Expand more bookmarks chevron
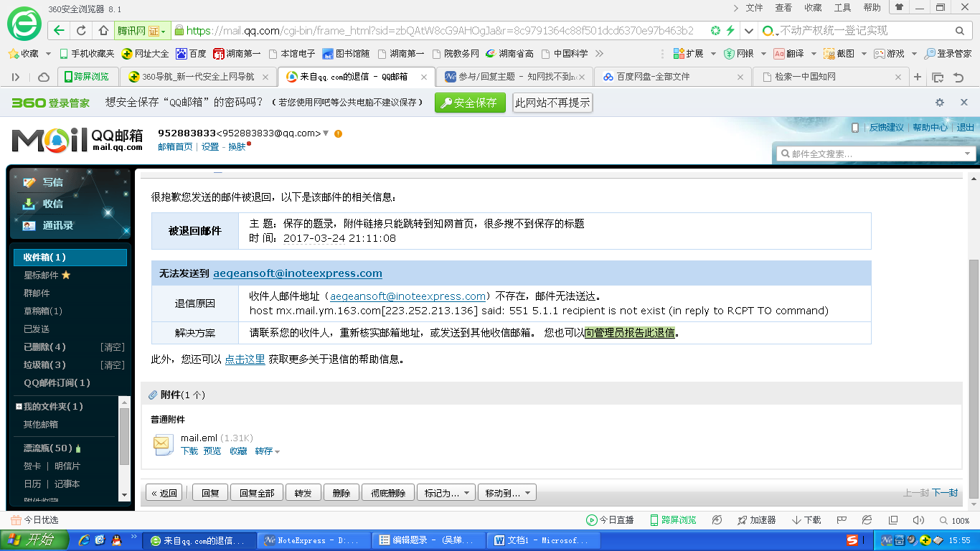Viewport: 980px width, 551px height. click(600, 53)
